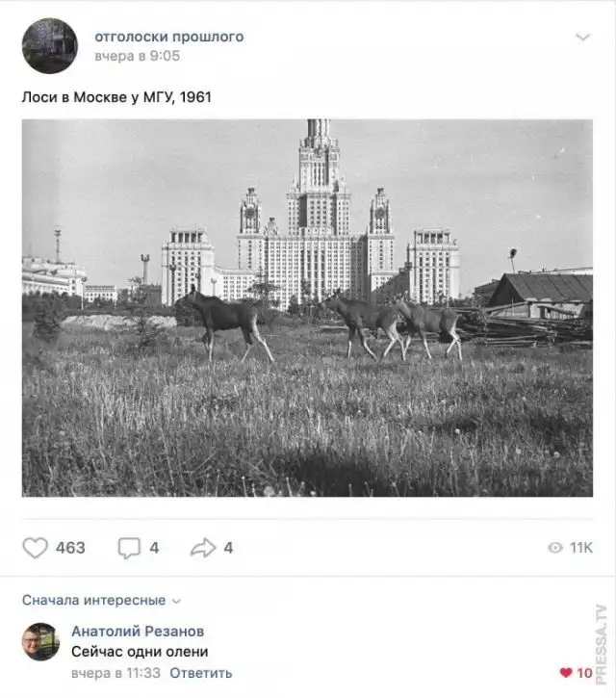The width and height of the screenshot is (616, 698).
Task: Open the отголоски прошлого community avatar
Action: click(50, 45)
